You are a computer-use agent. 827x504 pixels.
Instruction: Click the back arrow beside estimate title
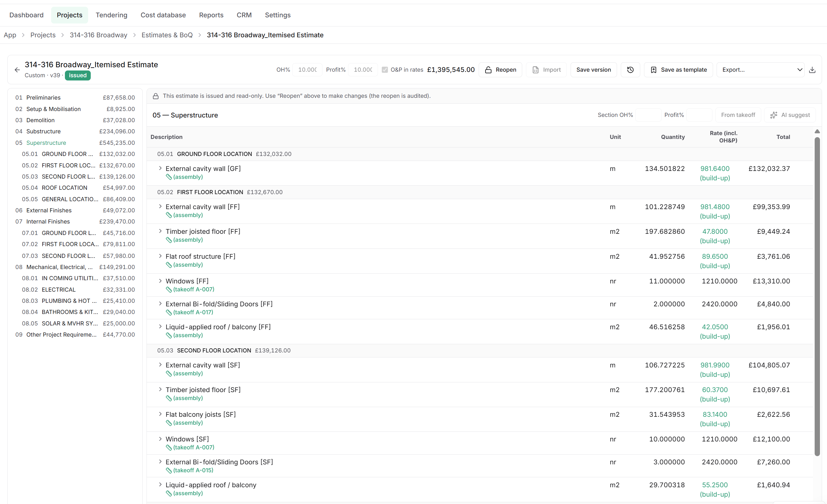(17, 70)
